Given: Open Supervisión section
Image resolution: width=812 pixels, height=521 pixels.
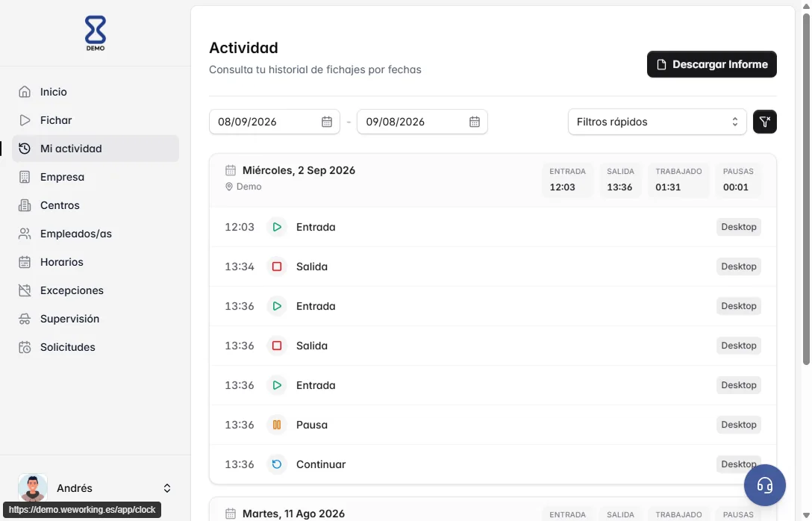Looking at the screenshot, I should point(96,319).
